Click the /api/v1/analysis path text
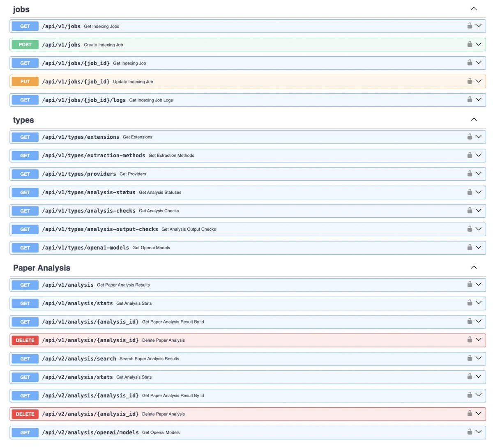This screenshot has width=493, height=448. (68, 285)
